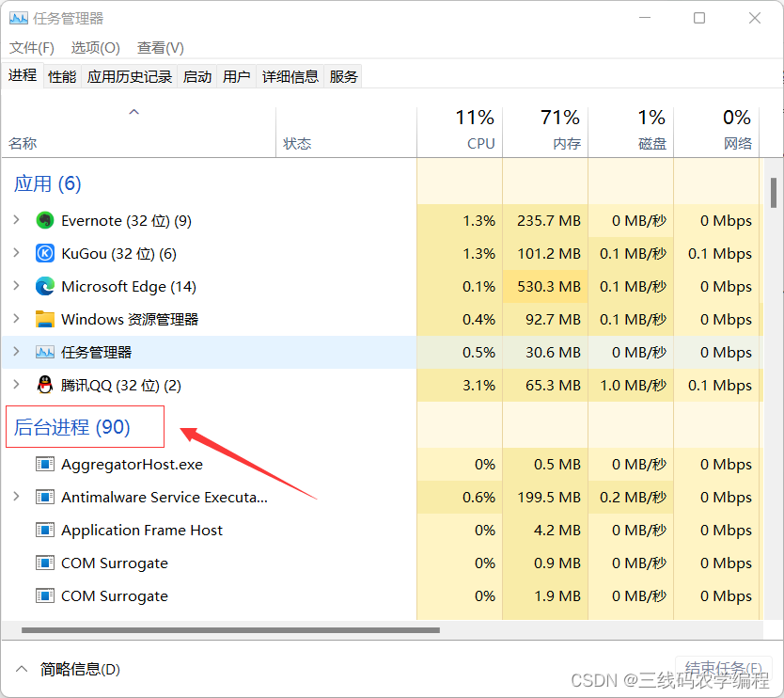Click the 结束任务 button
This screenshot has height=698, width=784.
click(723, 669)
